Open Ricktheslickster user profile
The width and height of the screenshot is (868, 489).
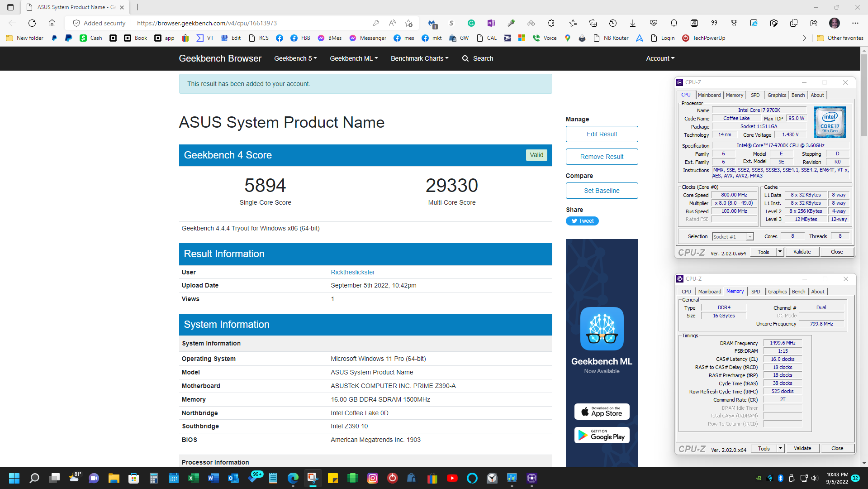[353, 272]
